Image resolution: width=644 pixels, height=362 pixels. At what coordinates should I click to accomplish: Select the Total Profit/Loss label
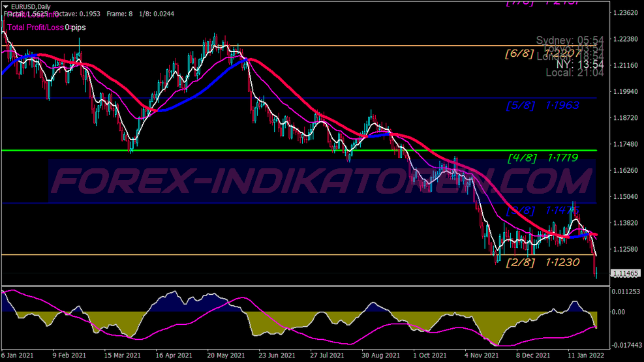35,27
